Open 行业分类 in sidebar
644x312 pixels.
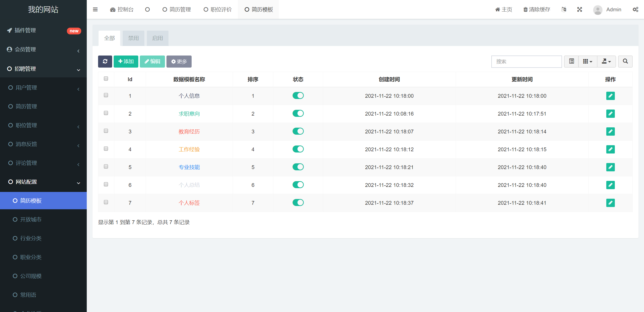coord(43,238)
